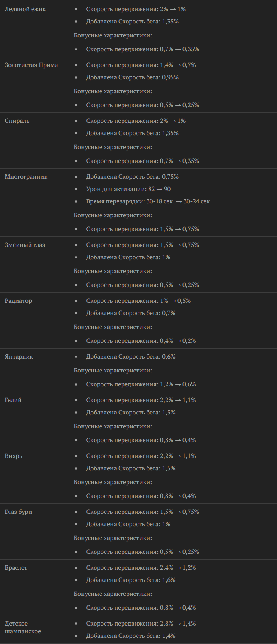
Task: Click the Золотистая Прима item name
Action: coord(31,65)
